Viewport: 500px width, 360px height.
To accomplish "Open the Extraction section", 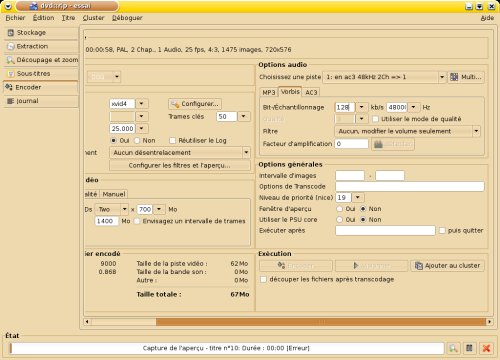I will point(41,46).
